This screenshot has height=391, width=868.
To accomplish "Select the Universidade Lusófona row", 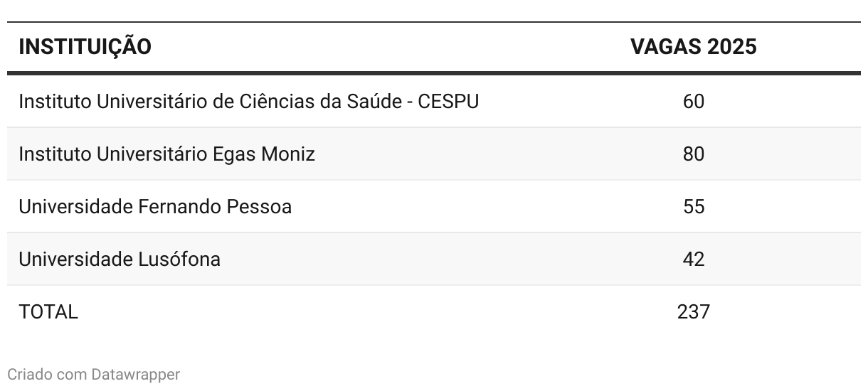I will click(434, 259).
